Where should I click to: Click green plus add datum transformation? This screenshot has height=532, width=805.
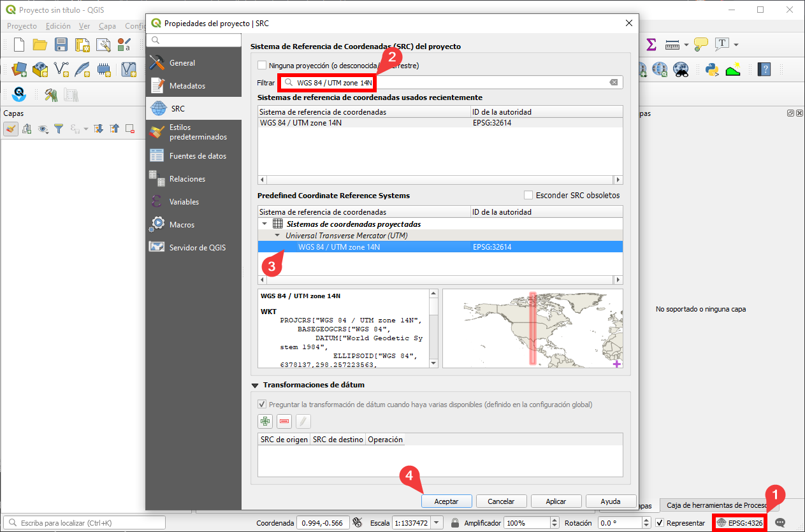point(265,421)
